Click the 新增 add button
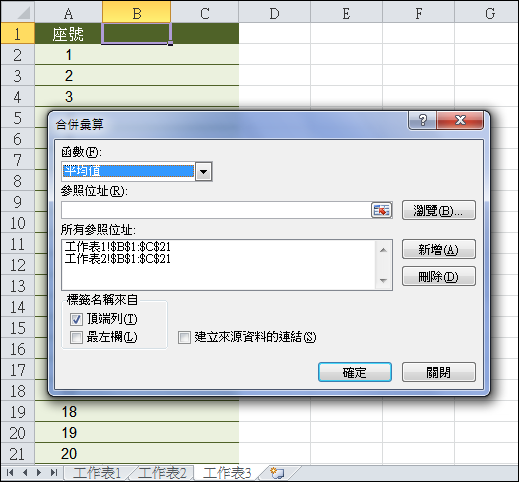Viewport: 519px width, 482px height. [438, 249]
